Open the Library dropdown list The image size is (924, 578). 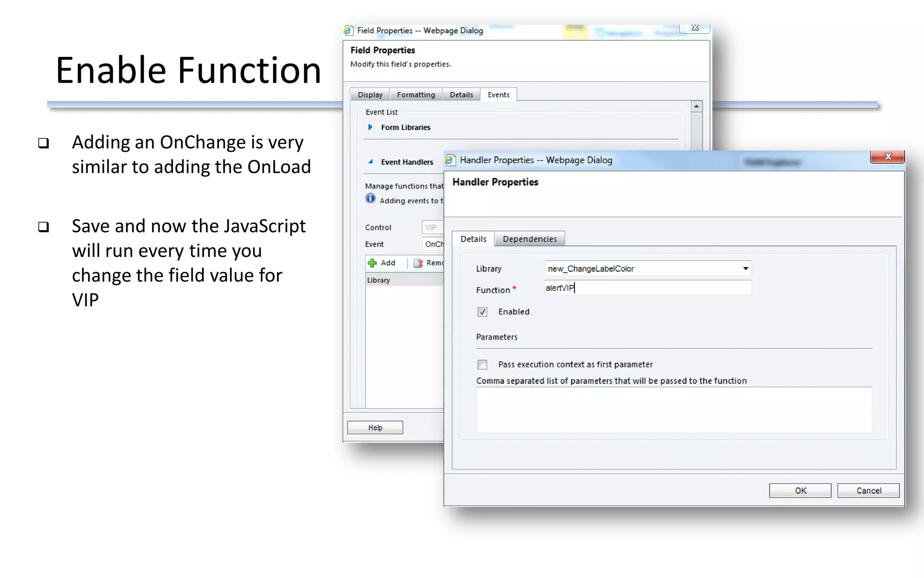(x=745, y=269)
